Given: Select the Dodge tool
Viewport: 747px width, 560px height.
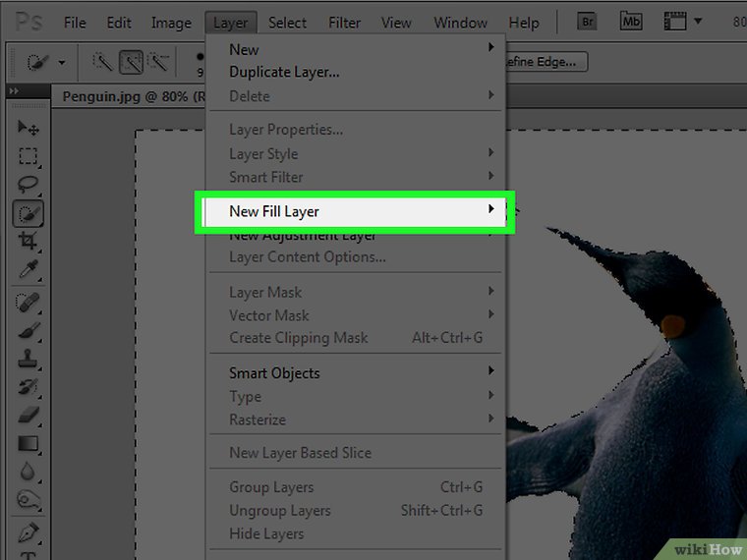Looking at the screenshot, I should pyautogui.click(x=29, y=499).
